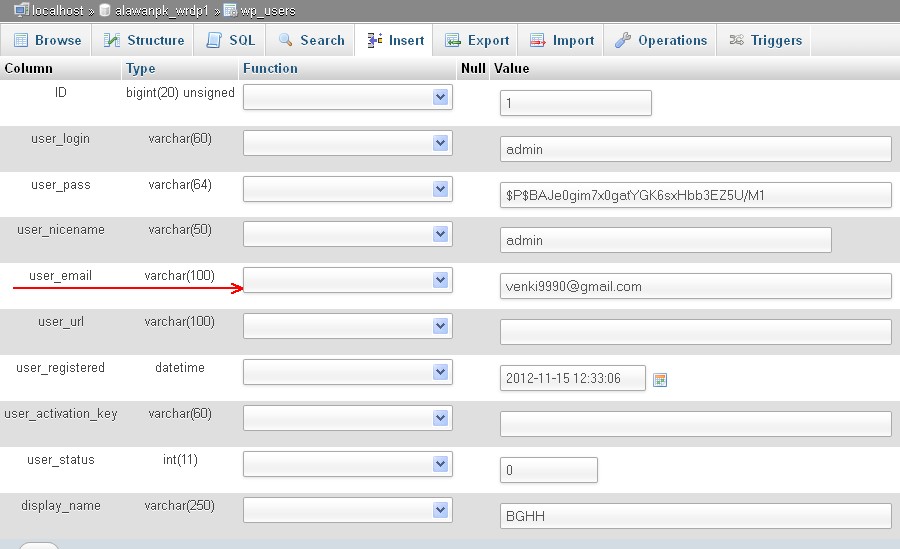Click the user_email value field
This screenshot has height=549, width=900.
tap(696, 286)
